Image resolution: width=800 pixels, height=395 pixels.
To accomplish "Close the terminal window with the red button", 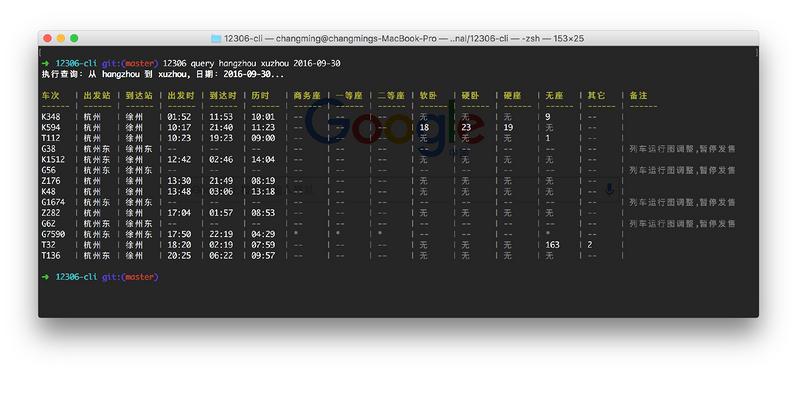I will point(47,38).
